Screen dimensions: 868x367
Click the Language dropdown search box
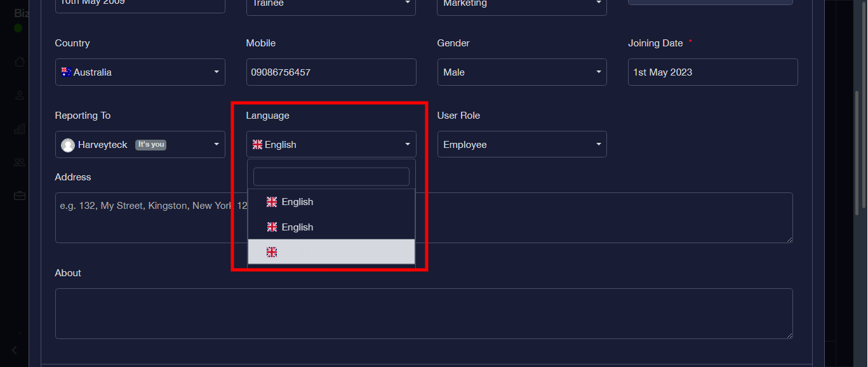(x=331, y=177)
